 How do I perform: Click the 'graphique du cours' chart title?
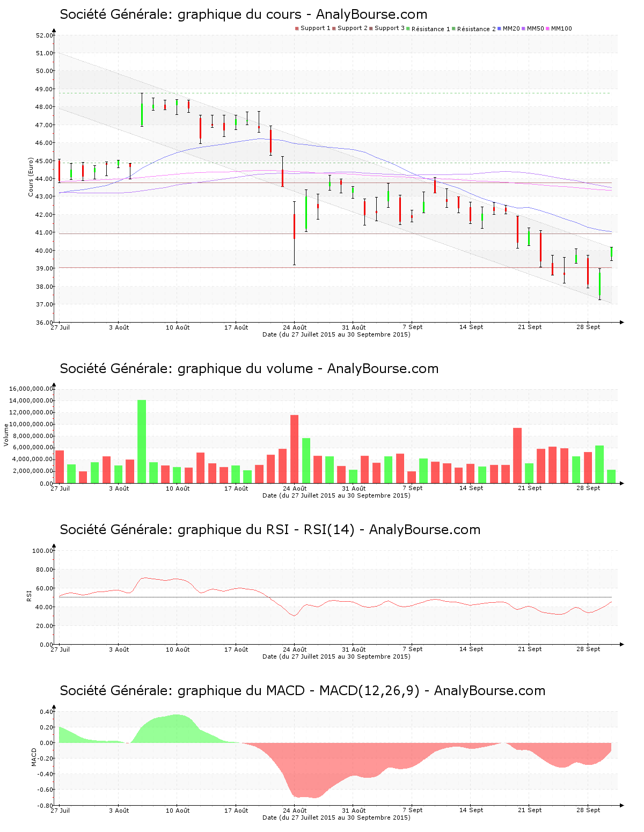244,14
